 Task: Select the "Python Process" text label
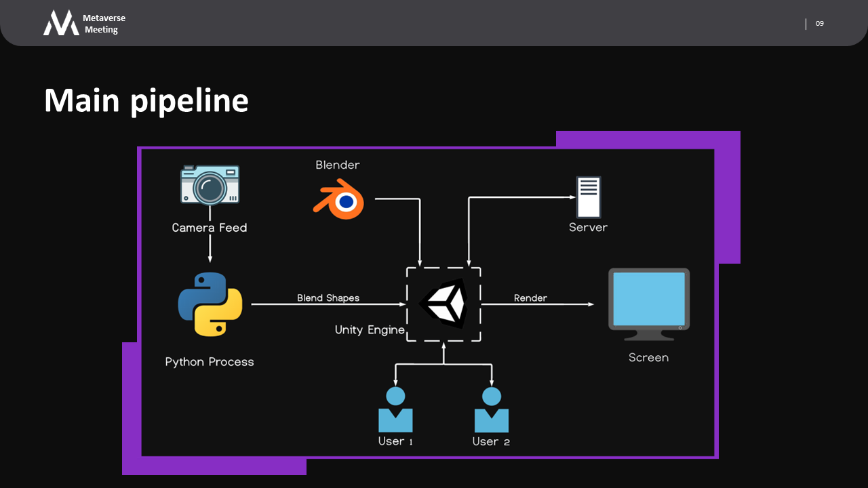click(210, 362)
